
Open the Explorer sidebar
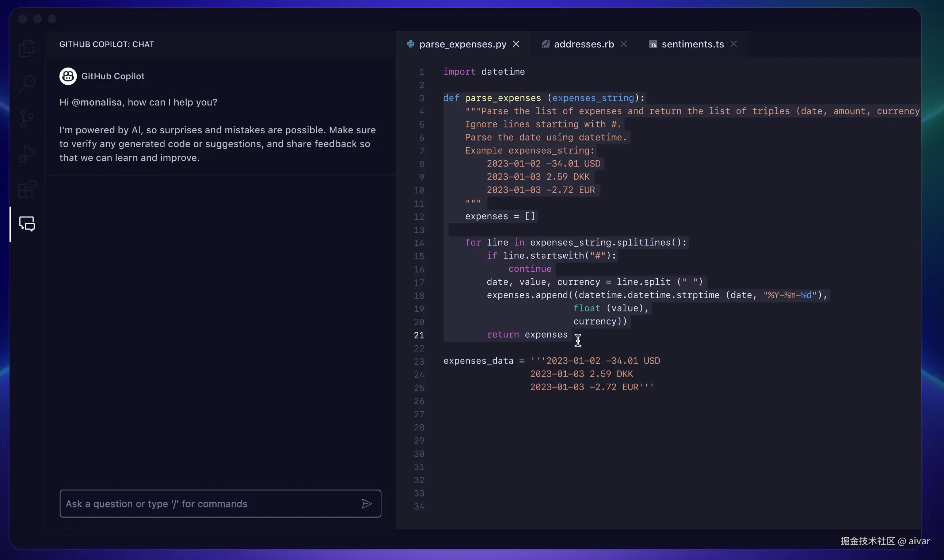point(26,47)
